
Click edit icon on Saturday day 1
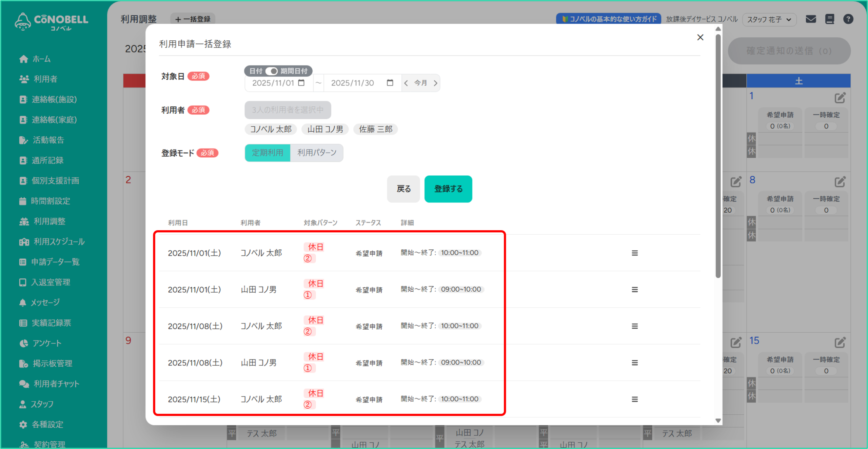coord(840,98)
